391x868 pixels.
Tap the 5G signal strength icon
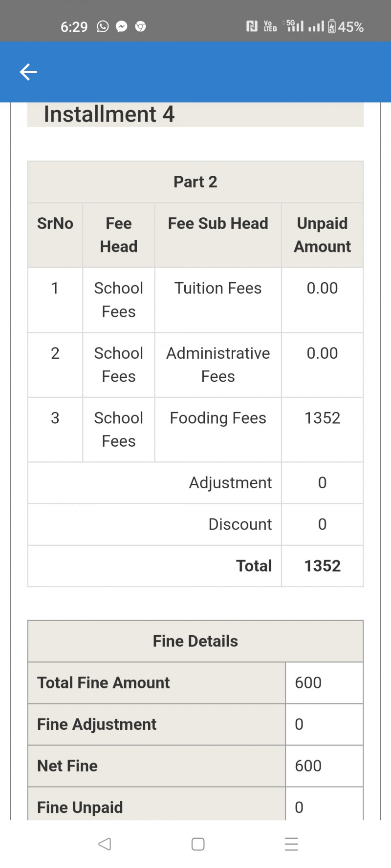click(x=295, y=26)
